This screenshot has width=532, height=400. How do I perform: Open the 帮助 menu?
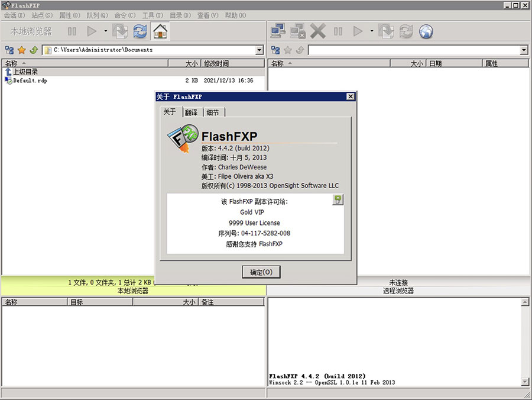click(235, 15)
